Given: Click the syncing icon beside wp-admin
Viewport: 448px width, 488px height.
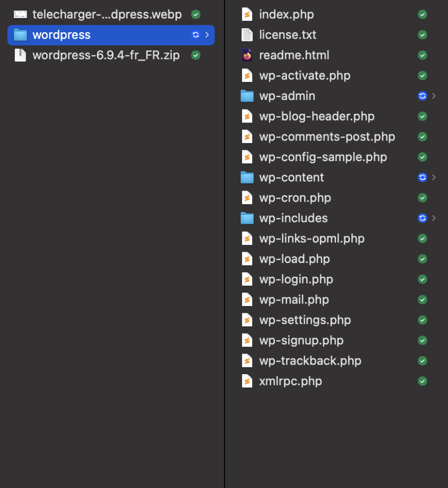Looking at the screenshot, I should click(x=422, y=96).
